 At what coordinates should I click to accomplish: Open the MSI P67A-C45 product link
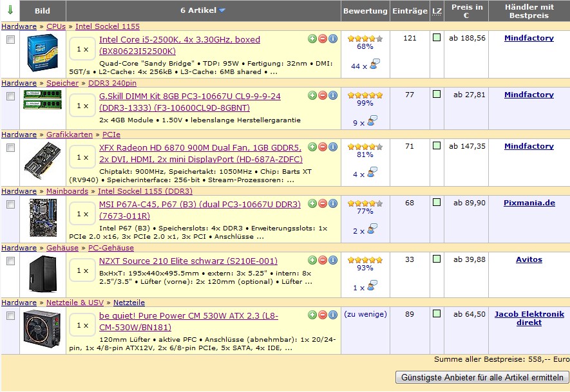200,210
